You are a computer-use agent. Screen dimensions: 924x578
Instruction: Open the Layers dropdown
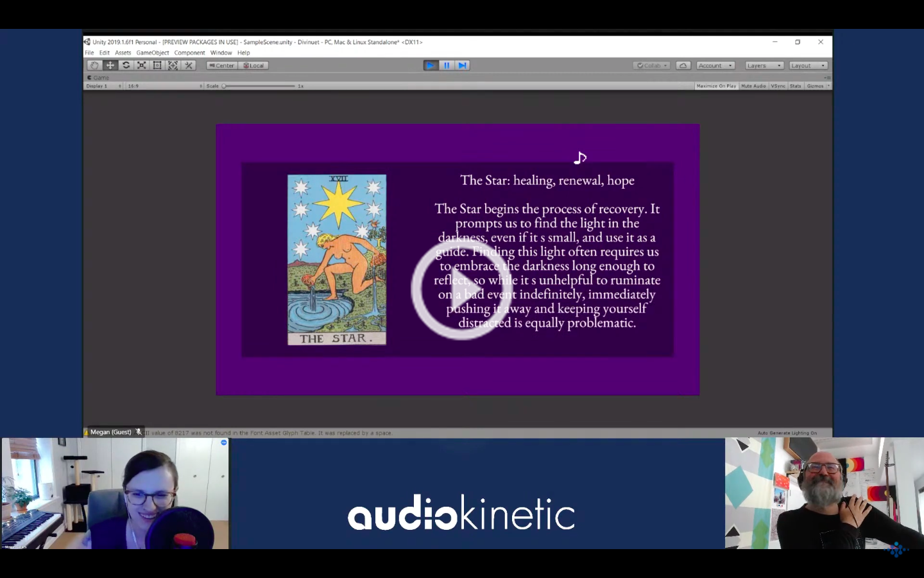(x=764, y=66)
